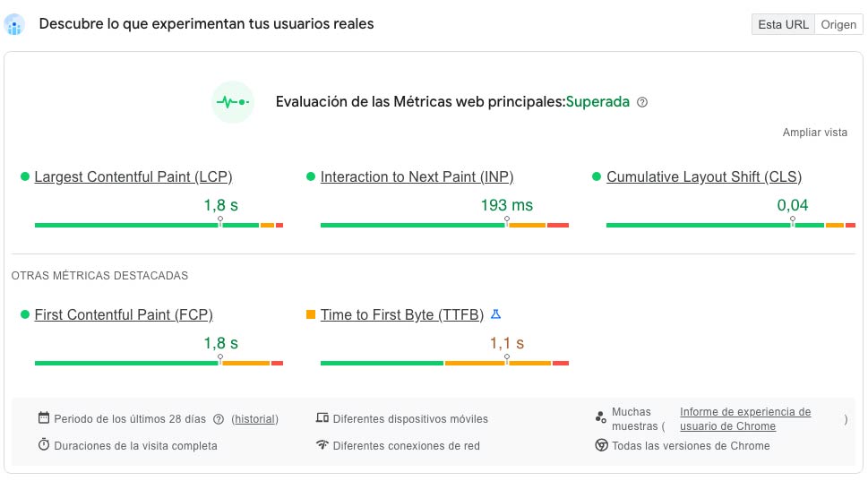This screenshot has height=481, width=868.
Task: Open help icon next to Superada
Action: pyautogui.click(x=641, y=102)
